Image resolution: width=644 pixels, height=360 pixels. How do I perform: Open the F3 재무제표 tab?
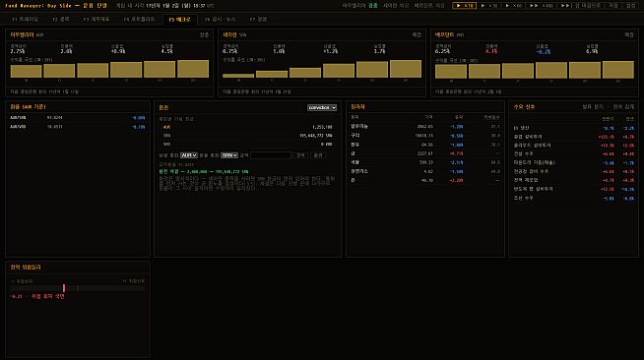(x=97, y=20)
